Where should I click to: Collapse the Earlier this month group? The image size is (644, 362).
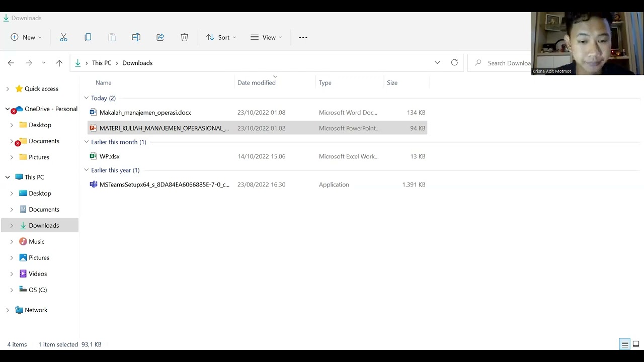pyautogui.click(x=86, y=142)
